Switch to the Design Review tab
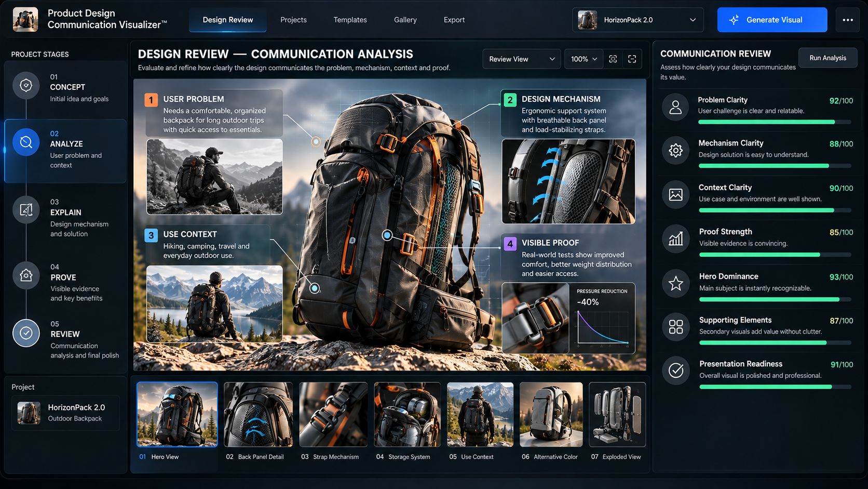 pos(228,20)
